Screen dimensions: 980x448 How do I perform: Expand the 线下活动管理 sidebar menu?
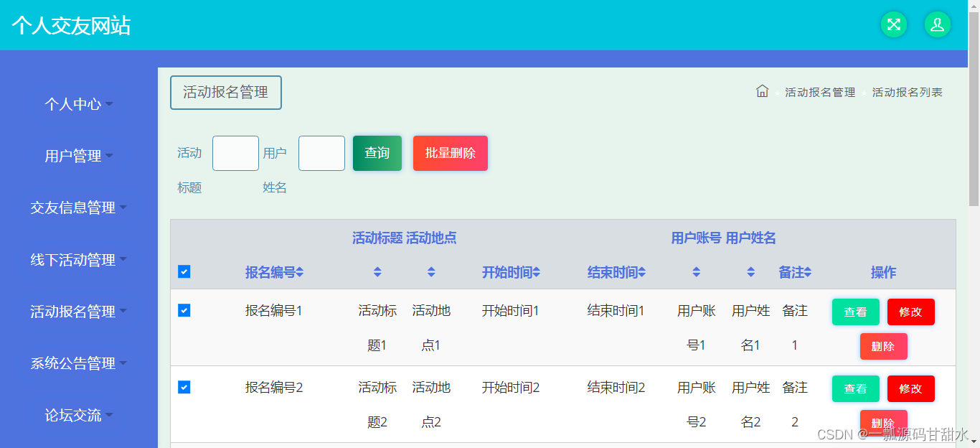click(79, 260)
